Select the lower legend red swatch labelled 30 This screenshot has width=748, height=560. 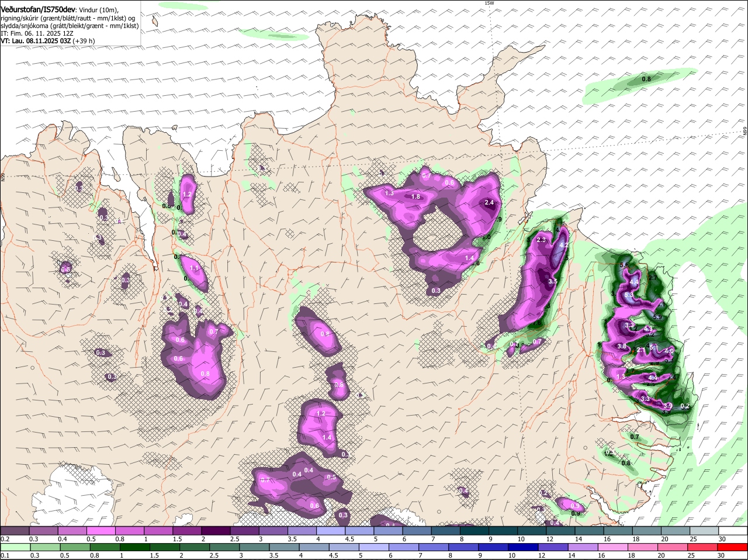(x=733, y=548)
